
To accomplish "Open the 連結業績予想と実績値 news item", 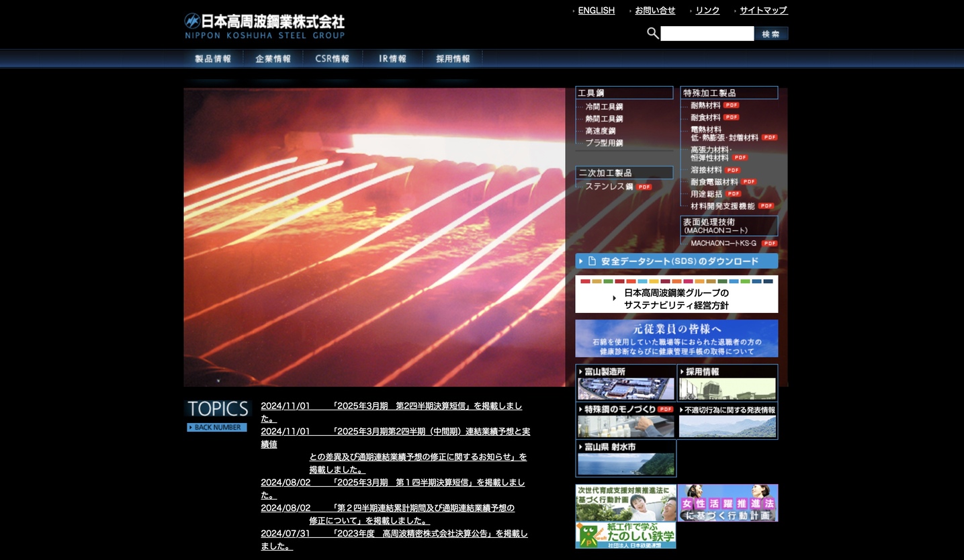I will pos(396,450).
